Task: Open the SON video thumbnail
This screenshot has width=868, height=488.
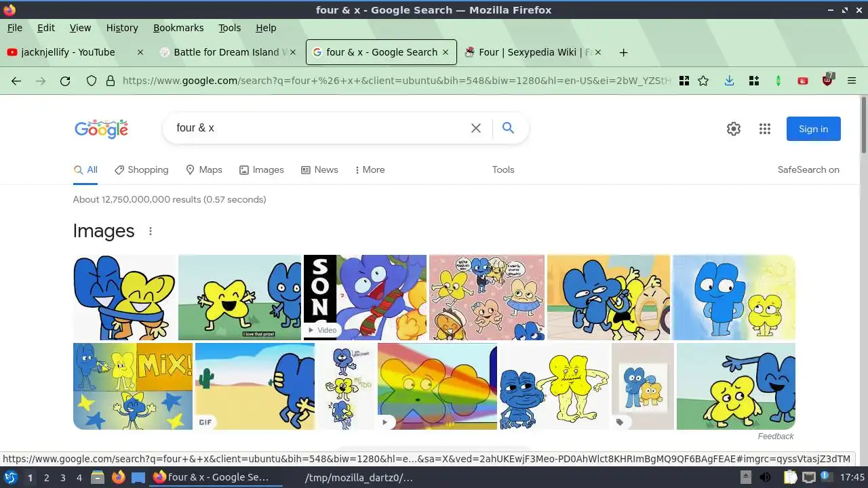Action: pos(365,298)
